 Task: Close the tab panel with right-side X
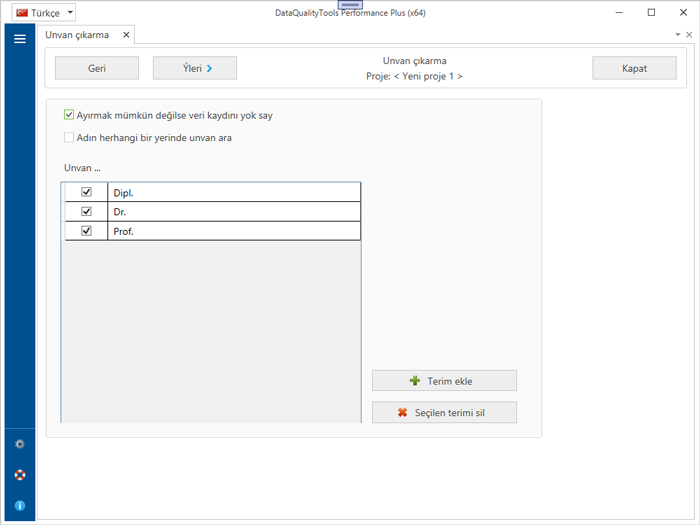coord(689,35)
